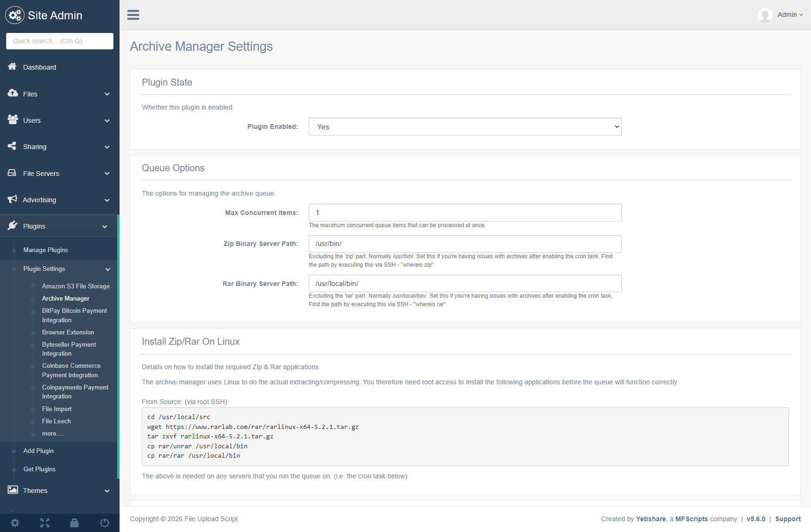The height and width of the screenshot is (532, 811).
Task: Click the Support link in footer
Action: point(787,519)
